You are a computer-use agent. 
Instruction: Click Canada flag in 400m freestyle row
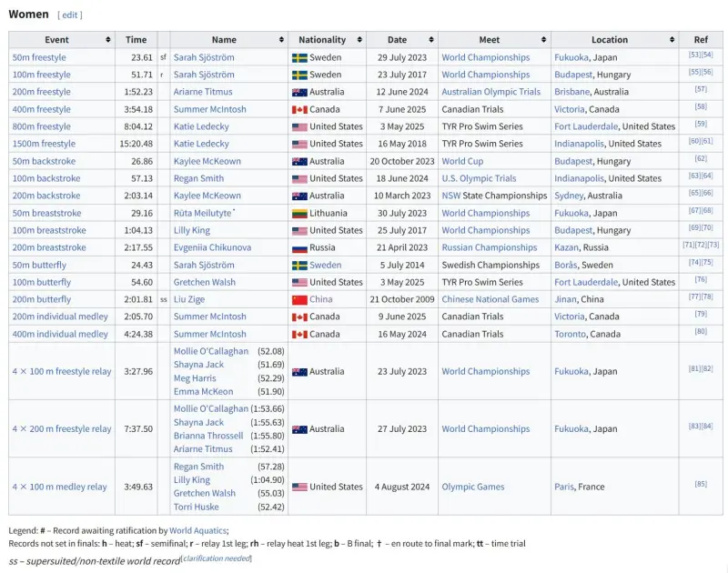point(299,110)
